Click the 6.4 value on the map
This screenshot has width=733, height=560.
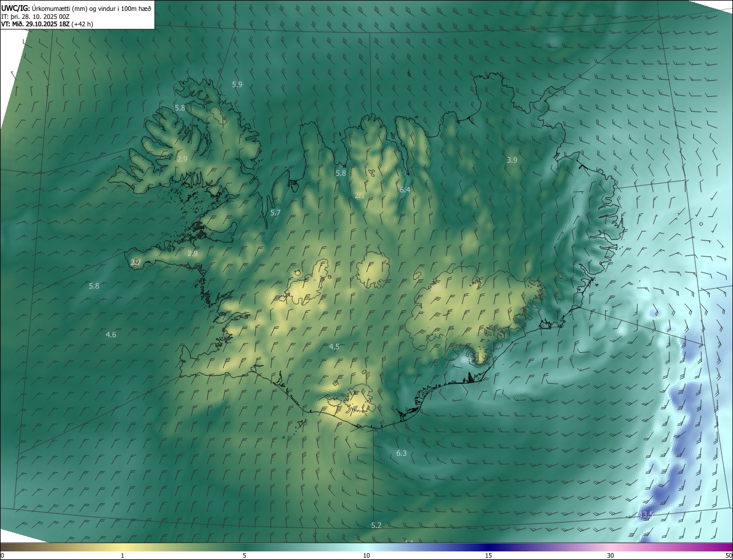click(x=405, y=189)
